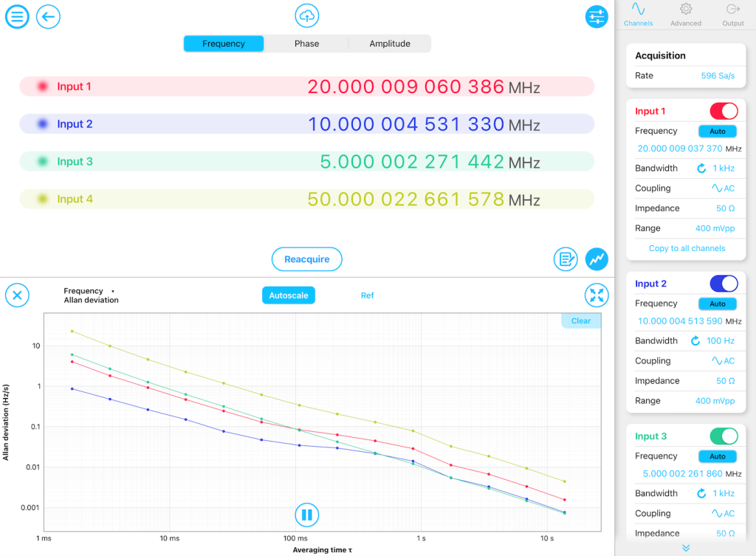Disable the Input 1 toggle
Image resolution: width=756 pixels, height=556 pixels.
724,111
